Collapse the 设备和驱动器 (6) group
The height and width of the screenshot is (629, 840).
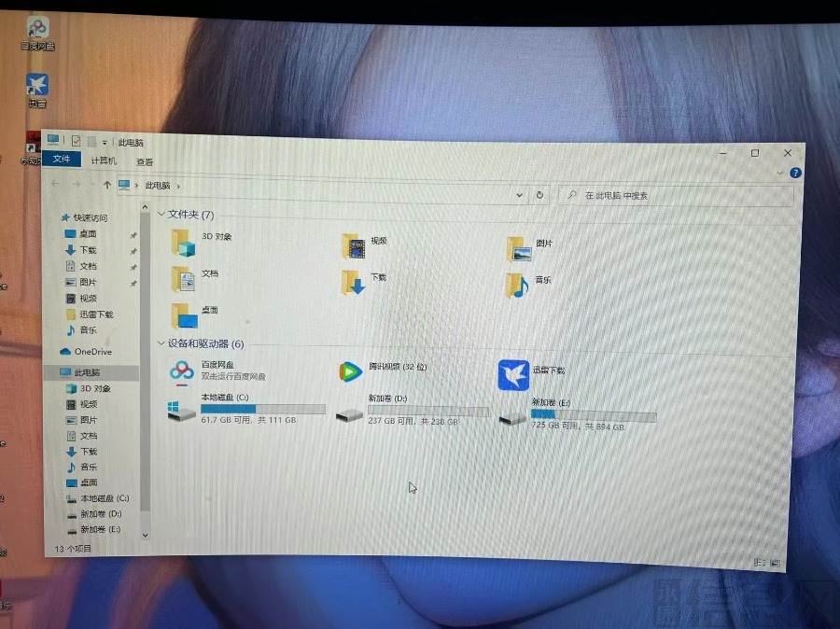[161, 343]
